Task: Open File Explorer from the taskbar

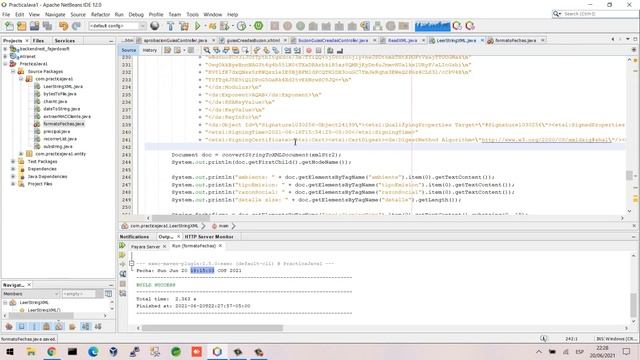Action: (31, 351)
